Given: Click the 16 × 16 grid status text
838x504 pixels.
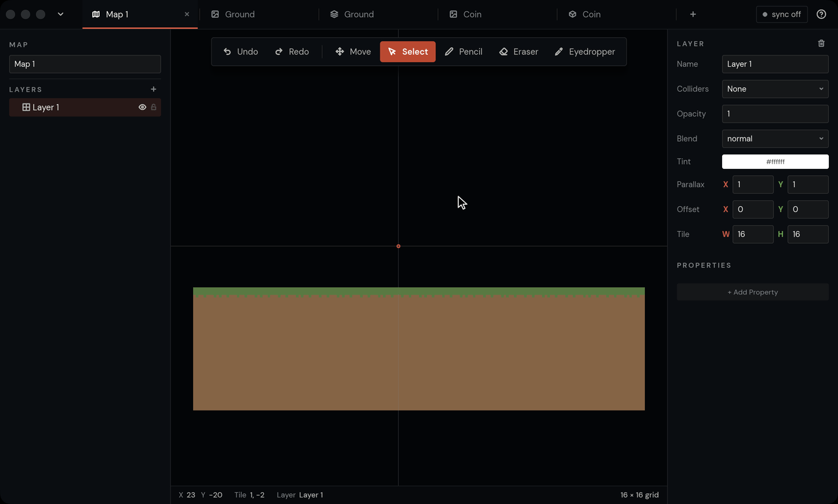Looking at the screenshot, I should [640, 495].
